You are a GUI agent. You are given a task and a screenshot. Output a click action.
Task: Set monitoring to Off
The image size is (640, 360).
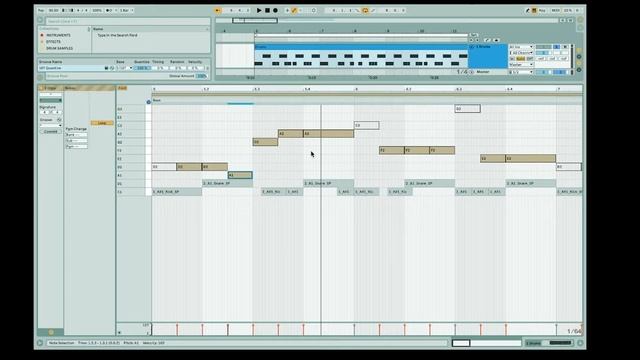pos(530,59)
